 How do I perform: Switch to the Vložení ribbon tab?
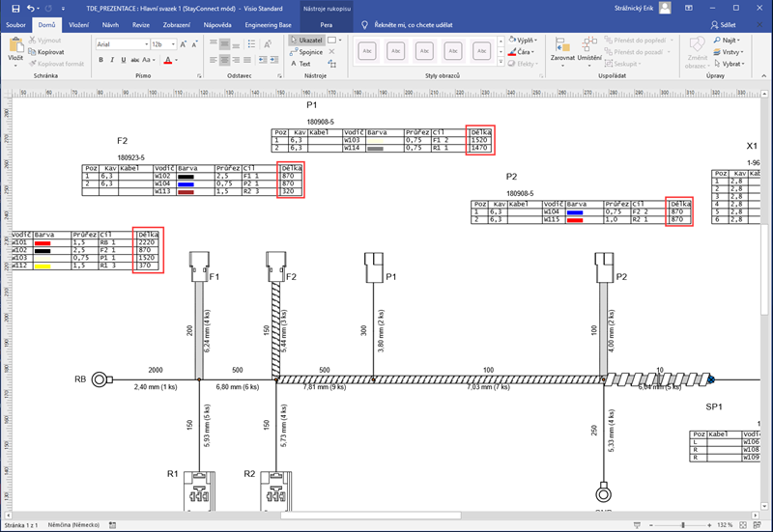(x=79, y=23)
